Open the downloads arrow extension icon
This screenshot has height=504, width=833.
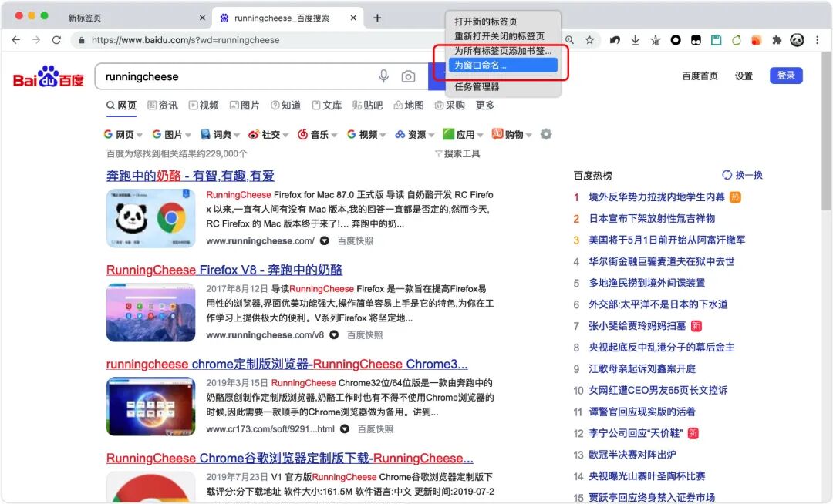click(635, 40)
